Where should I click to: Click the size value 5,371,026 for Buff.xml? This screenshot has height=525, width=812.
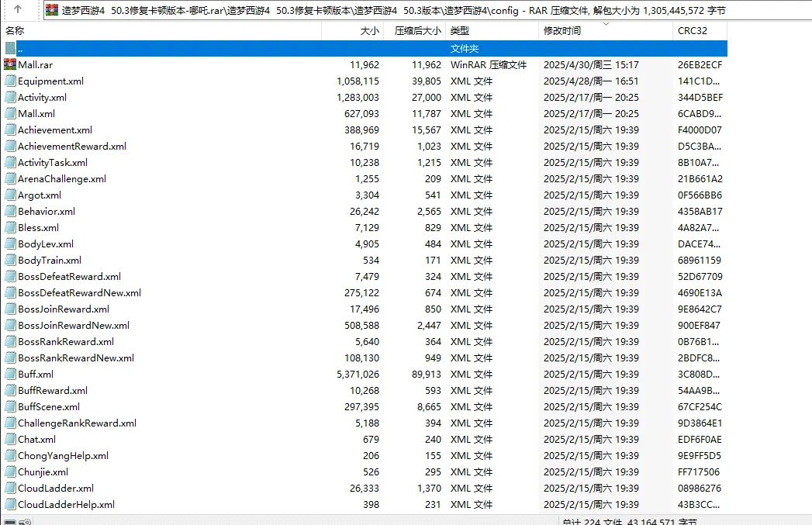pyautogui.click(x=358, y=375)
